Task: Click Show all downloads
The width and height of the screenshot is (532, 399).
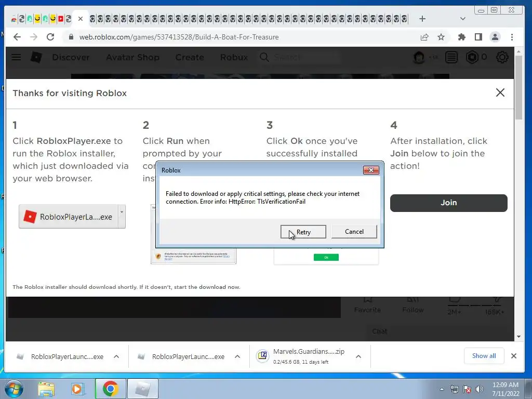Action: [x=484, y=355]
